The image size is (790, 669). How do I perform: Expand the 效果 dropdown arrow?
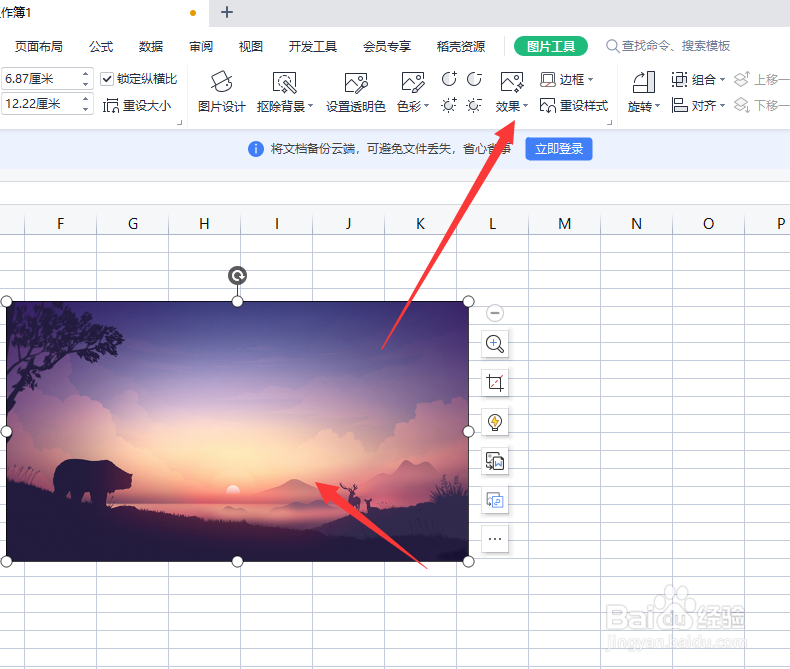click(x=525, y=106)
